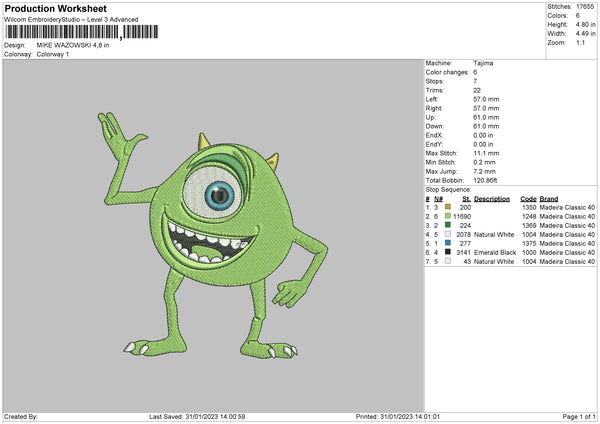Click the Colorway 1 value
The image size is (600, 424).
pos(53,54)
